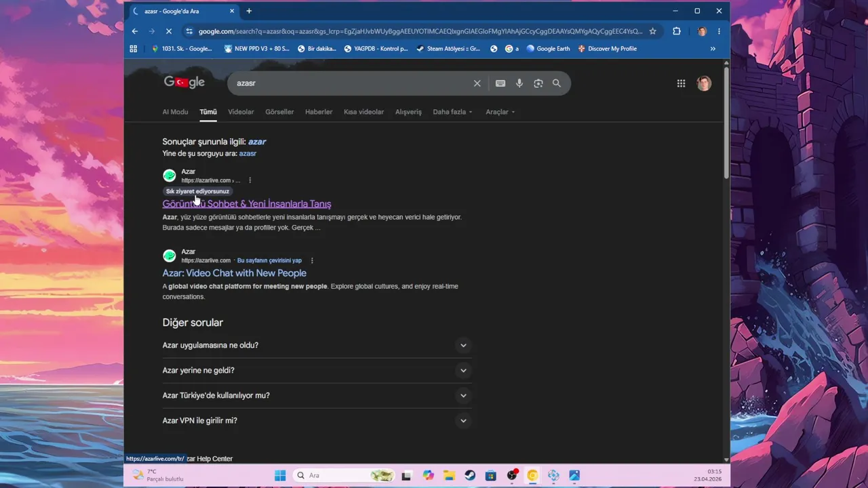Image resolution: width=868 pixels, height=488 pixels.
Task: Show more bookmarks with chevron
Action: click(713, 49)
